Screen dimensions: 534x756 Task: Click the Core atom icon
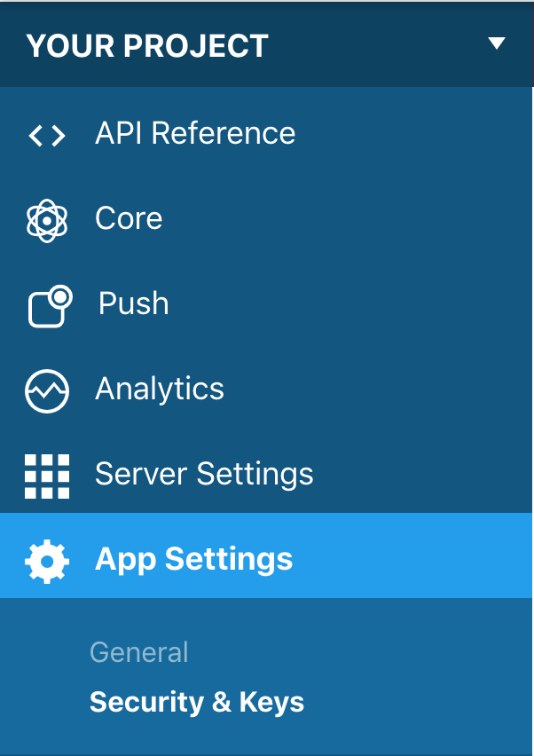pyautogui.click(x=46, y=219)
